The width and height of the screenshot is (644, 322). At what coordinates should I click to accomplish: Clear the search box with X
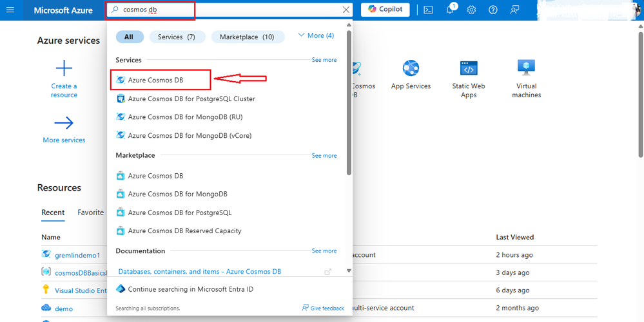[346, 10]
